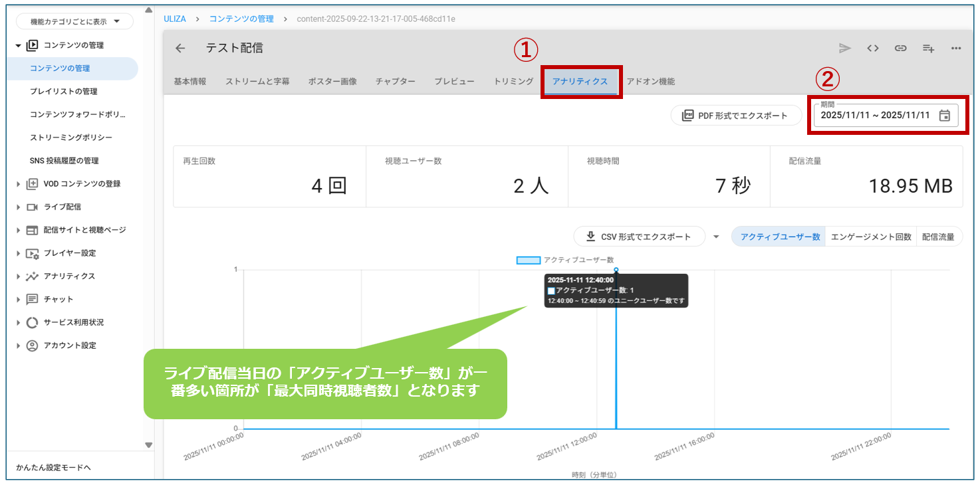The image size is (980, 485).
Task: Click the send (paper plane) icon
Action: click(x=845, y=48)
